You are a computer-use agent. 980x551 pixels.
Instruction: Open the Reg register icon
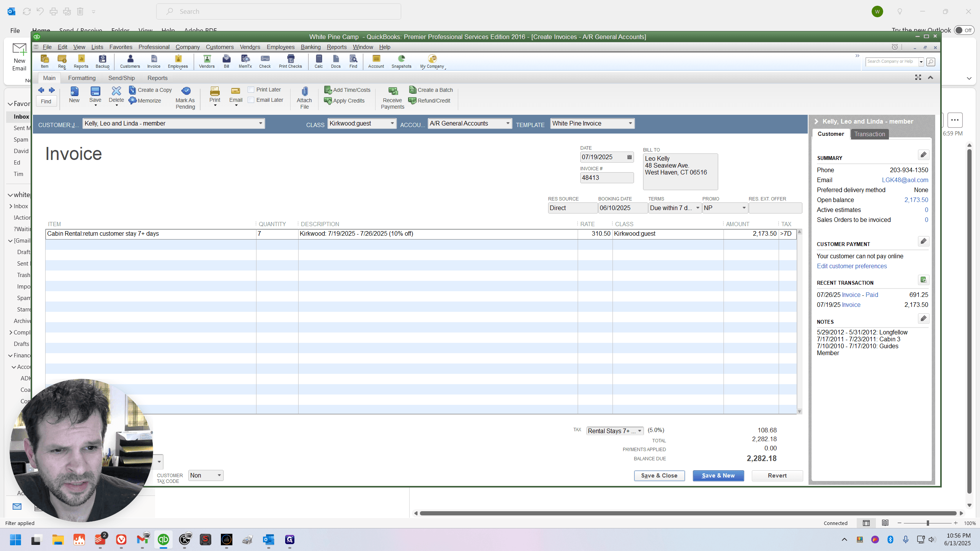point(62,61)
